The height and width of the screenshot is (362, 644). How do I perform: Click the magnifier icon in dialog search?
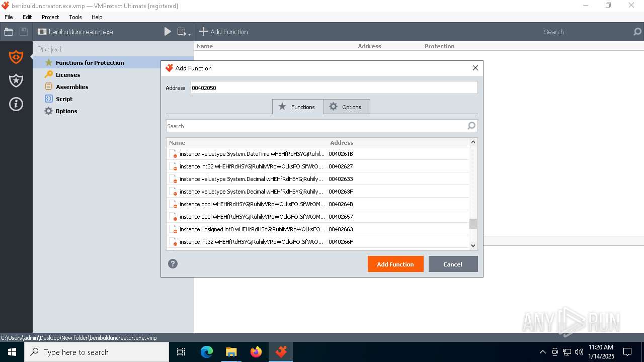471,126
